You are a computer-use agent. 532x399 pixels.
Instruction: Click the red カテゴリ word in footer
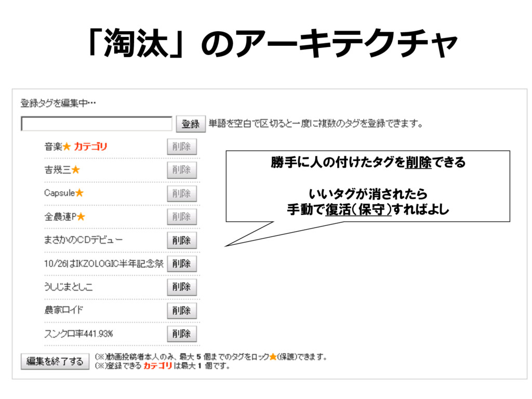pos(157,366)
